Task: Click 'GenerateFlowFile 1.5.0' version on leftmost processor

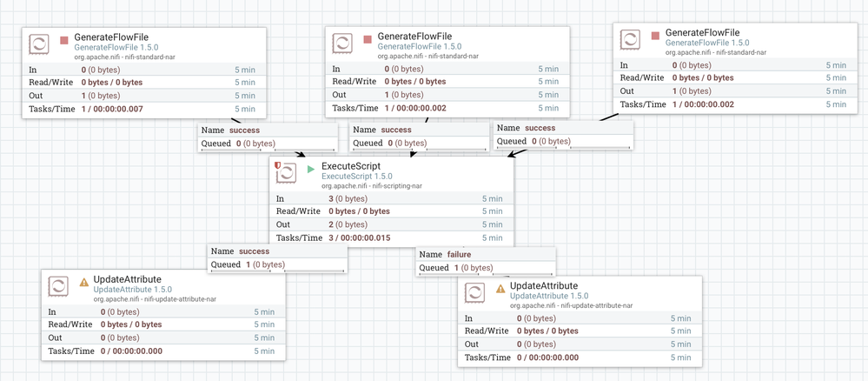Action: coord(116,47)
